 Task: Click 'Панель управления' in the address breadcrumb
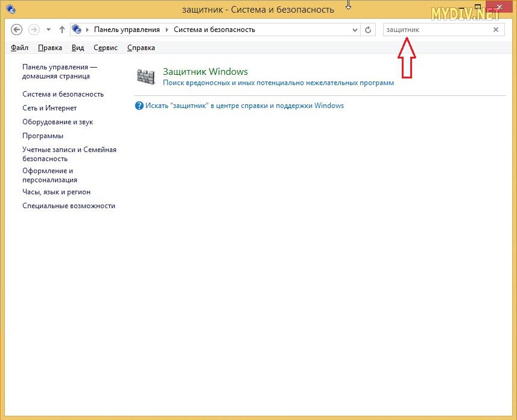click(127, 30)
